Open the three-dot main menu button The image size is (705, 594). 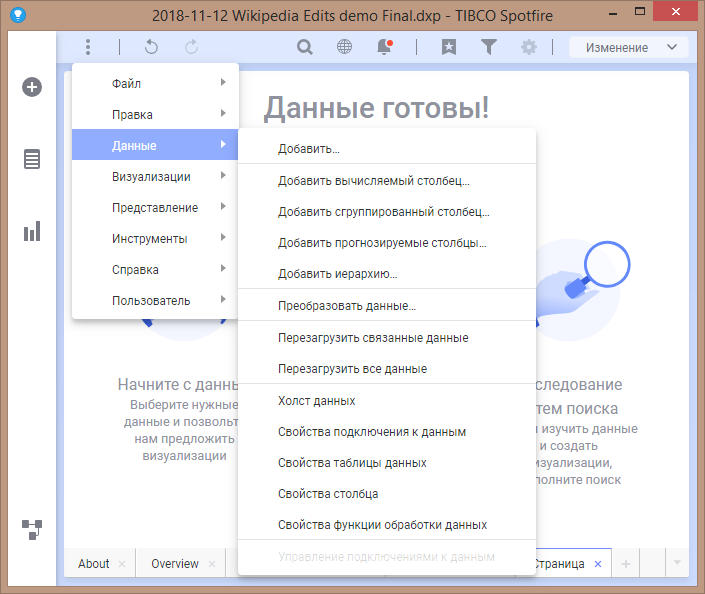tap(88, 47)
